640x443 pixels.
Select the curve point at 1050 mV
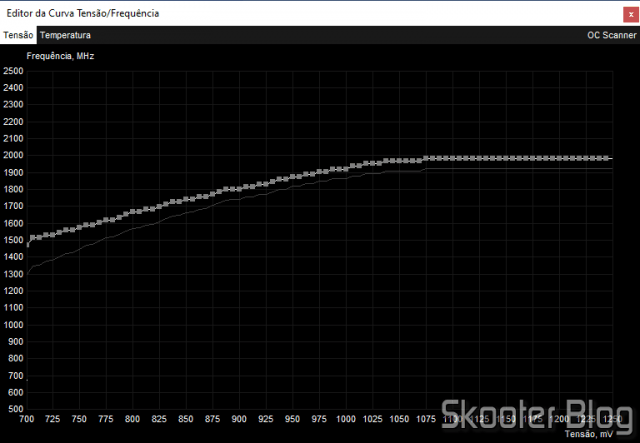click(399, 161)
